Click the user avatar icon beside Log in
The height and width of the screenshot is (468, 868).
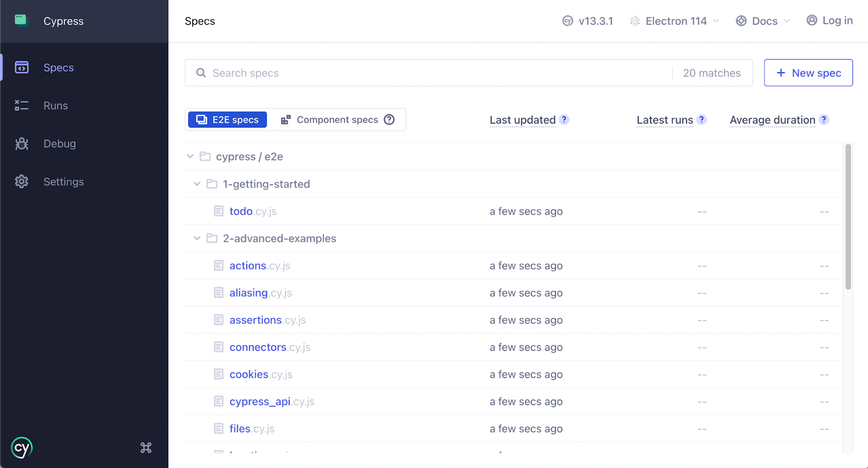tap(812, 20)
